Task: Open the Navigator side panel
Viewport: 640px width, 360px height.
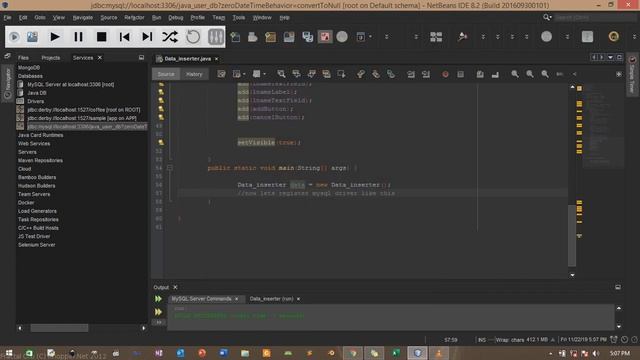Action: click(7, 83)
